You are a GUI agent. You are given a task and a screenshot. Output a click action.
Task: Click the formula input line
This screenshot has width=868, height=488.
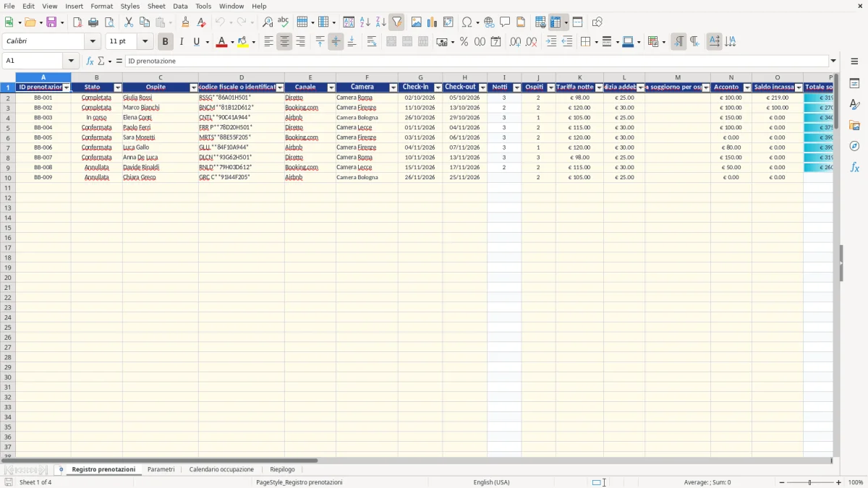click(x=477, y=61)
